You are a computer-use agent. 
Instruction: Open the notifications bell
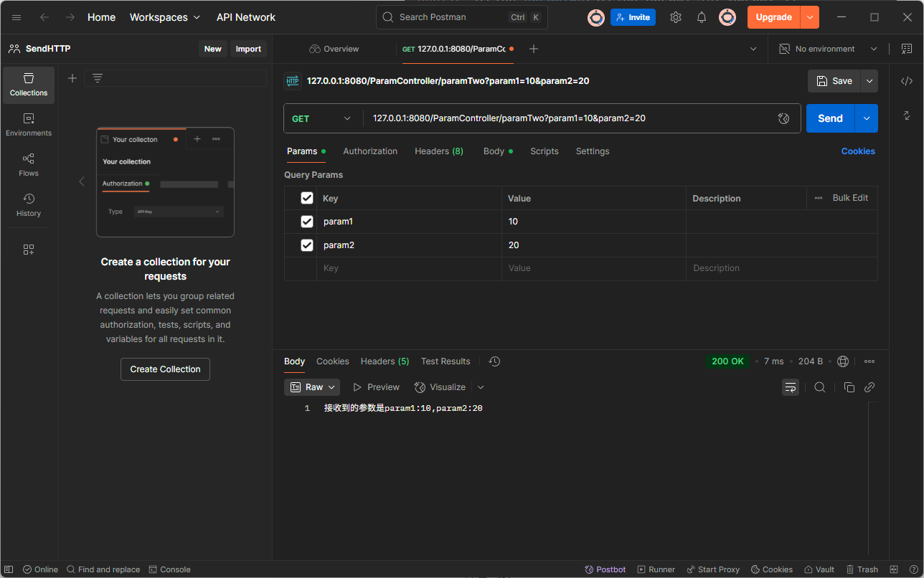[x=702, y=17]
